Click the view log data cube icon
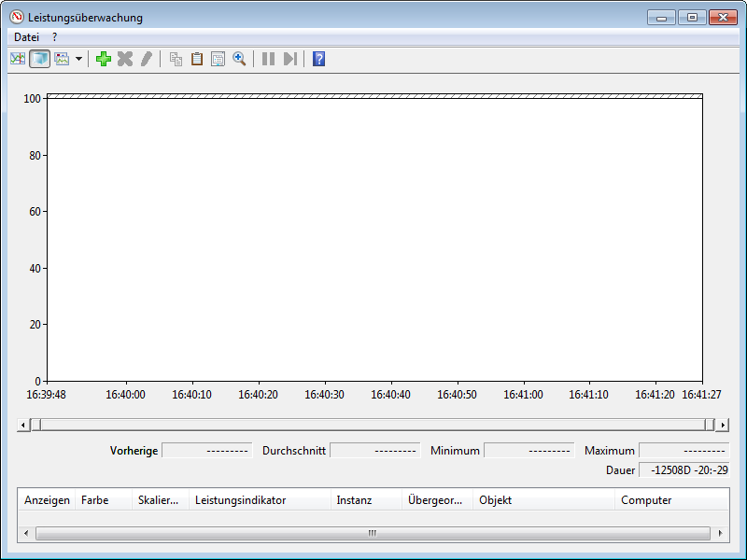747x560 pixels. pos(39,59)
